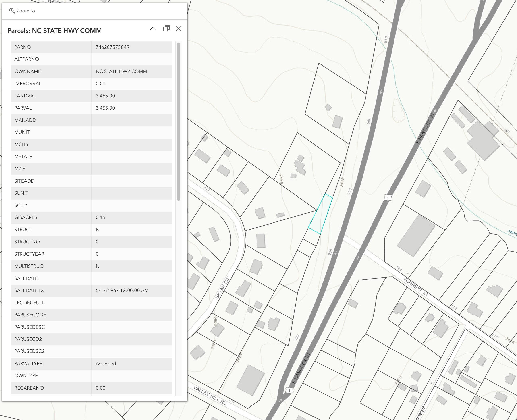Image resolution: width=517 pixels, height=420 pixels.
Task: Click the SALEDATETX value 5/17/1967
Action: pyautogui.click(x=122, y=290)
